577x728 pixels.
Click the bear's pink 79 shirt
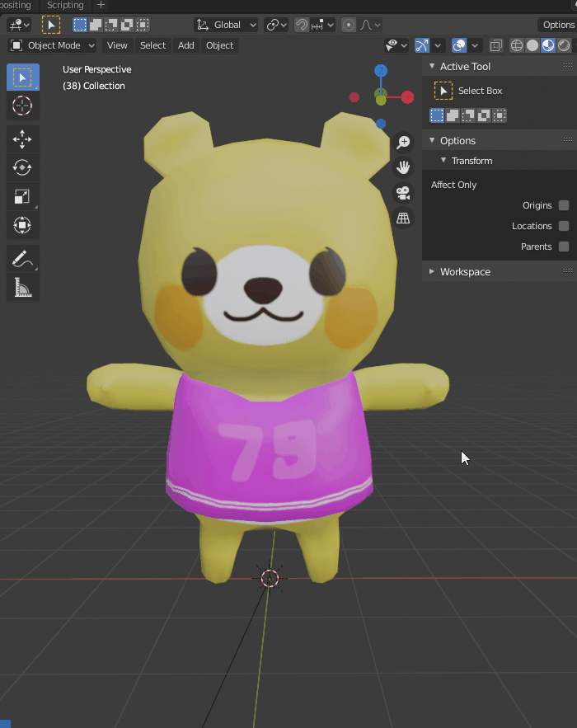click(270, 448)
